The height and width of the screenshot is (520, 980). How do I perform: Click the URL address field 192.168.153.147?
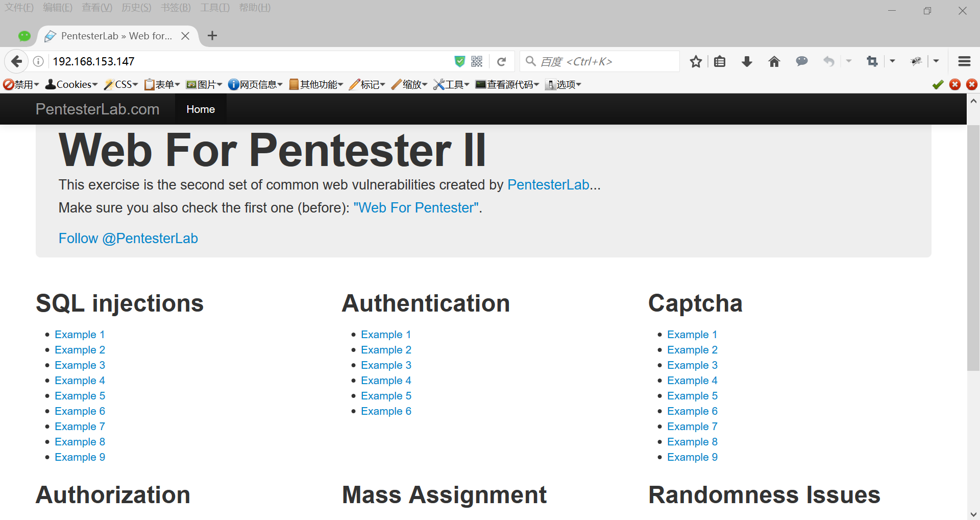click(x=250, y=61)
